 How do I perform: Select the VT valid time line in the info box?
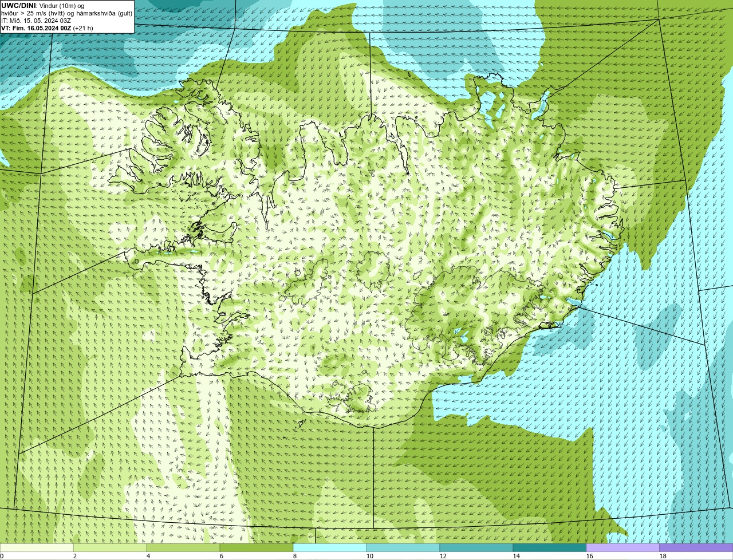click(x=47, y=28)
